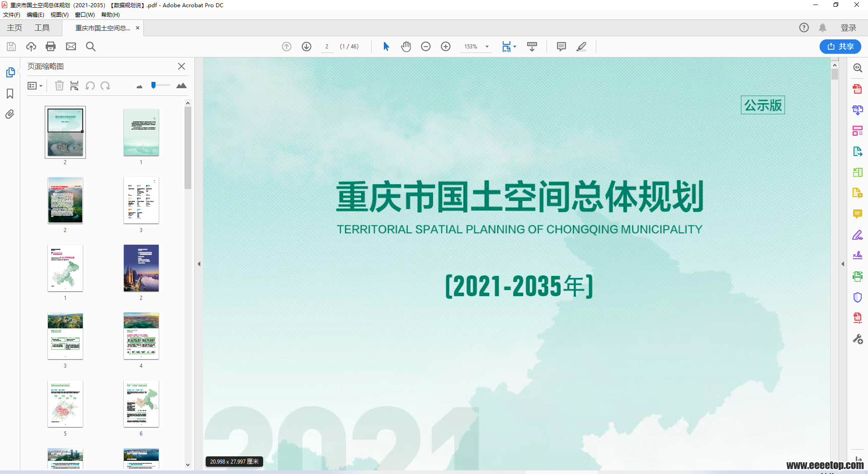
Task: Zoom in with the plus icon
Action: click(x=446, y=47)
